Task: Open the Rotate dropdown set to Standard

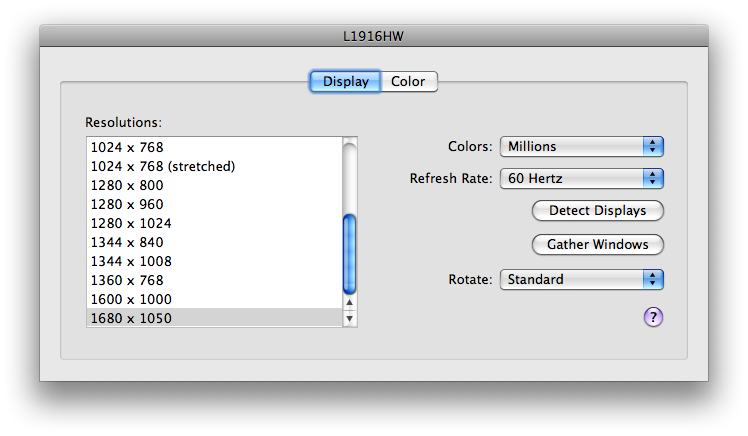Action: pos(582,280)
